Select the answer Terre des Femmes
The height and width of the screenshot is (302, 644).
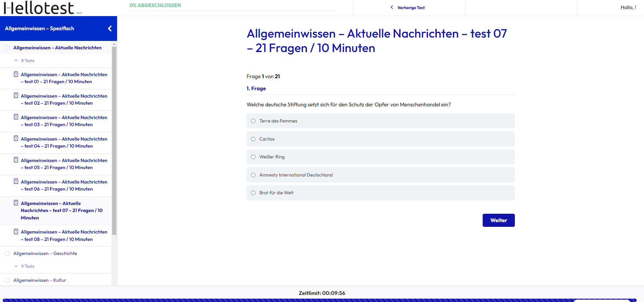380,121
